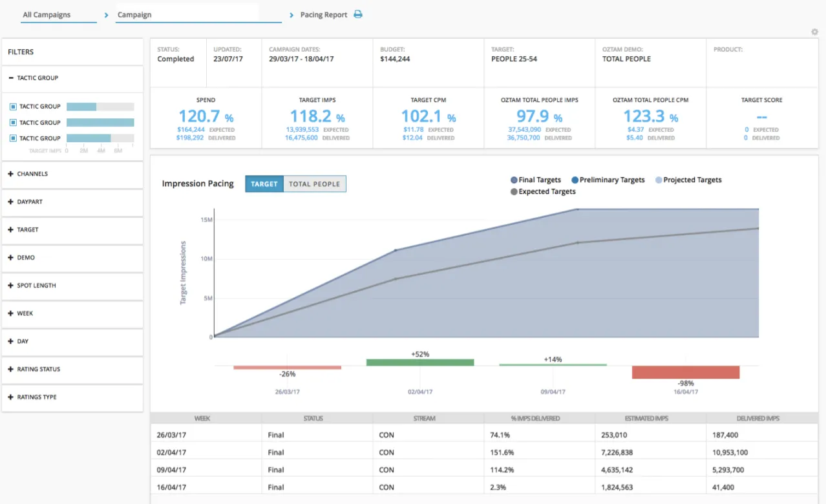Toggle the Tactic Group checkbox with the medium-length bar
Image resolution: width=826 pixels, height=504 pixels.
point(13,138)
